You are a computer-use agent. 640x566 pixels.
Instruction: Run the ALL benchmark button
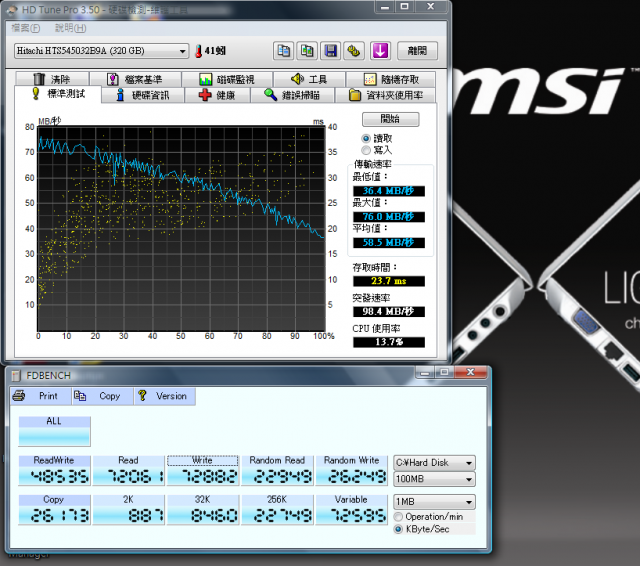coord(54,431)
